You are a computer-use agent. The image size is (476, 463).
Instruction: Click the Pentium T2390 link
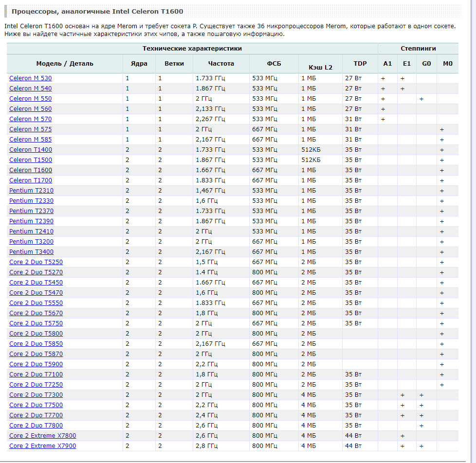pos(31,221)
